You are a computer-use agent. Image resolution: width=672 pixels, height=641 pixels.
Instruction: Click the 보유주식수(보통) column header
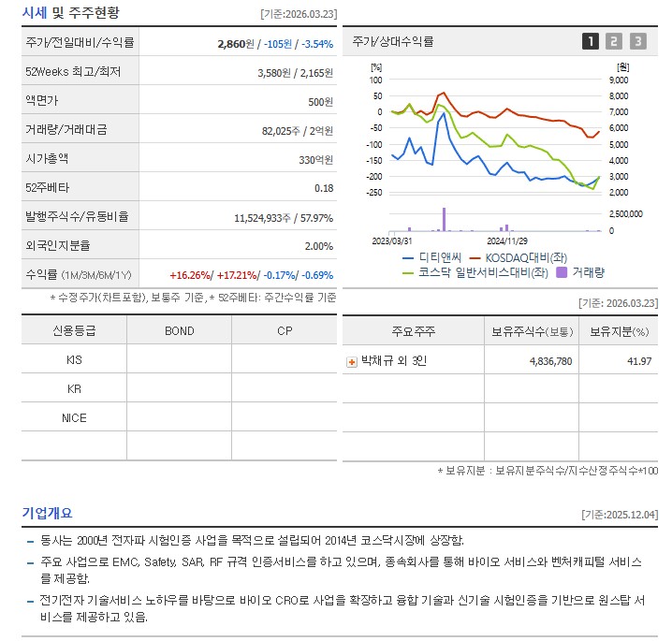point(532,331)
